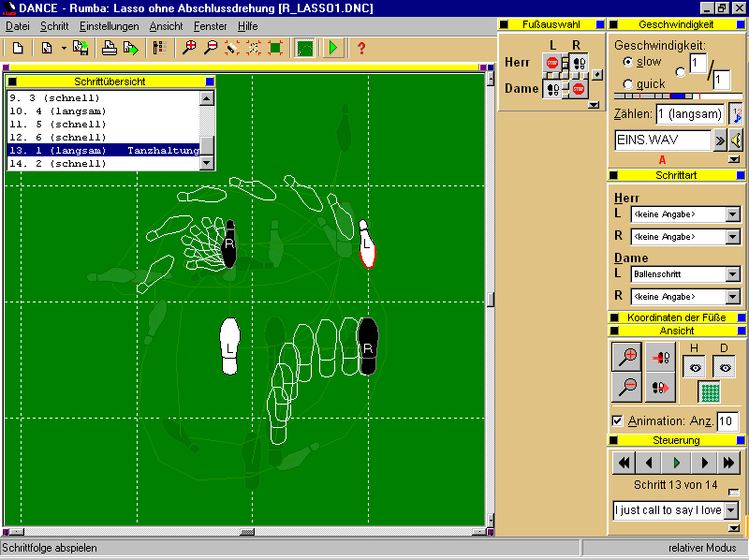Collapse the Geschwindigkeit panel with bottom arrow
749x560 pixels.
coord(734,159)
